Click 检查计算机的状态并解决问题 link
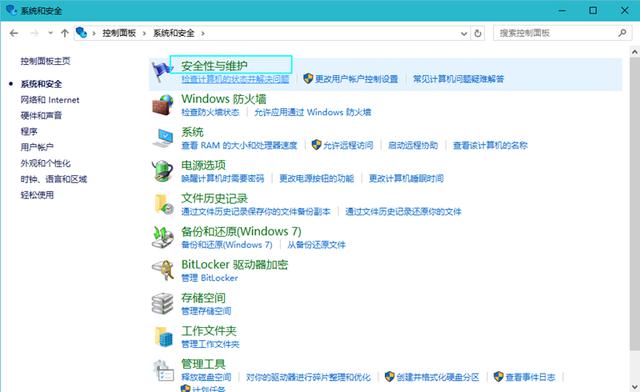 coord(235,79)
